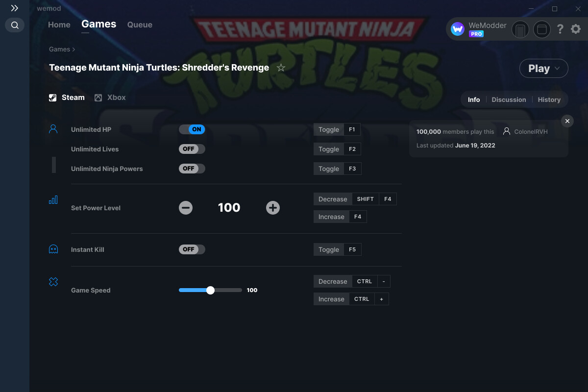
Task: Open the Discussion tab
Action: (509, 99)
